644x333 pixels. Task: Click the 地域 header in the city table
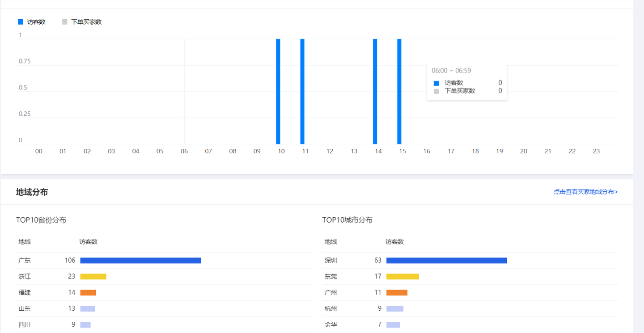(x=331, y=242)
